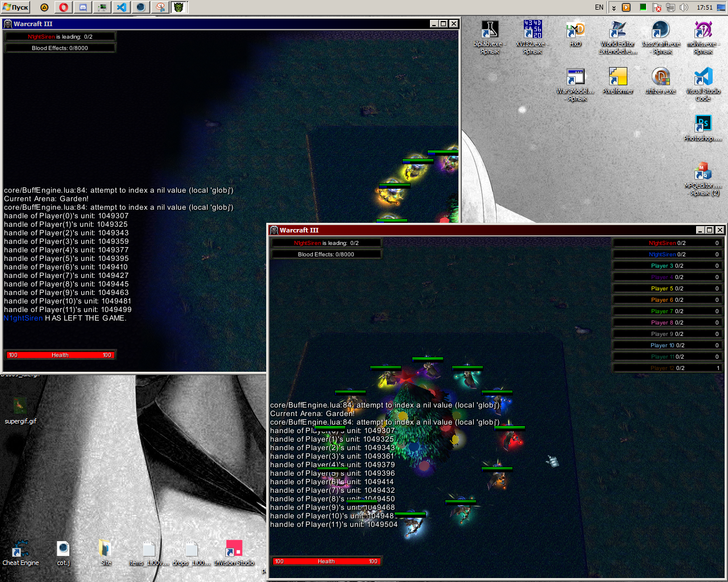Open the HxD desktop icon
This screenshot has height=582, width=728.
[575, 34]
